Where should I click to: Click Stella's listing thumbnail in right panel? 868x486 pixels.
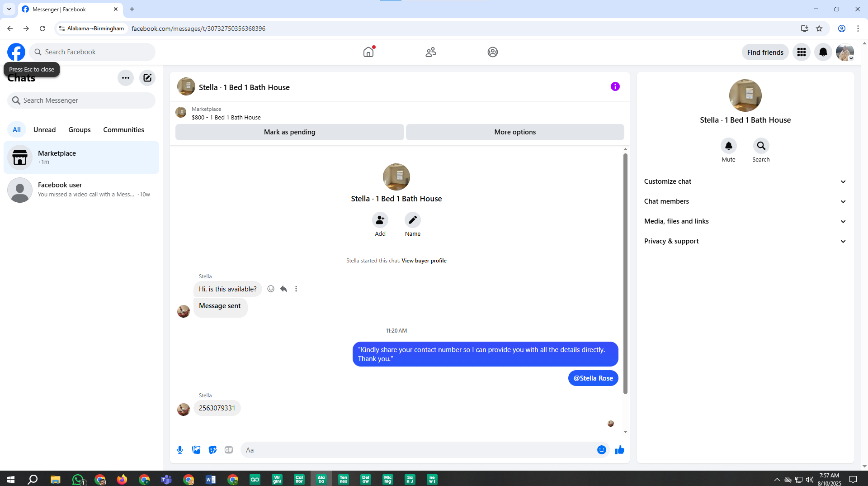(x=745, y=95)
